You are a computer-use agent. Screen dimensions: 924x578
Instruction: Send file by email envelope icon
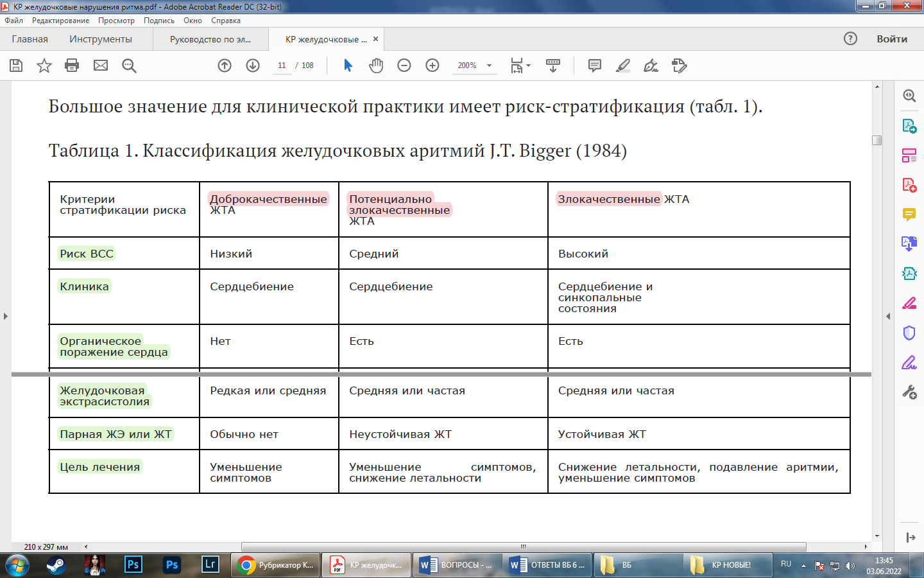pyautogui.click(x=101, y=66)
